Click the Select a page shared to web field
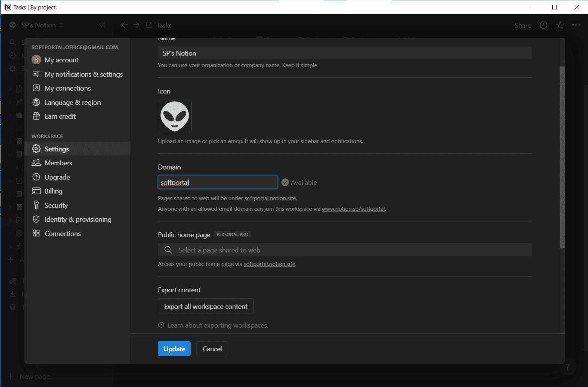 [345, 250]
